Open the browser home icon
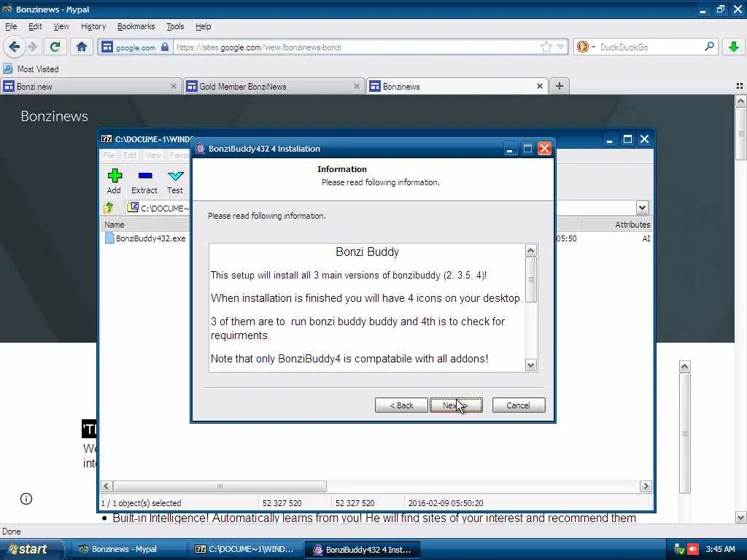747x560 pixels. (x=82, y=47)
